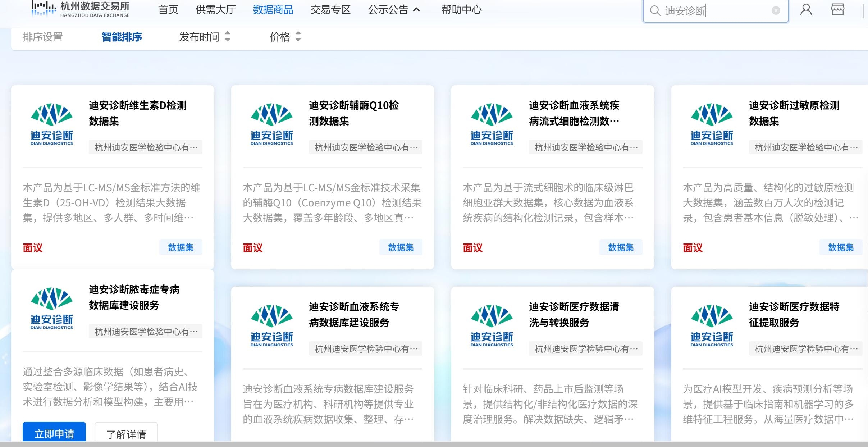This screenshot has width=868, height=447.
Task: Open the user account icon
Action: tap(806, 10)
